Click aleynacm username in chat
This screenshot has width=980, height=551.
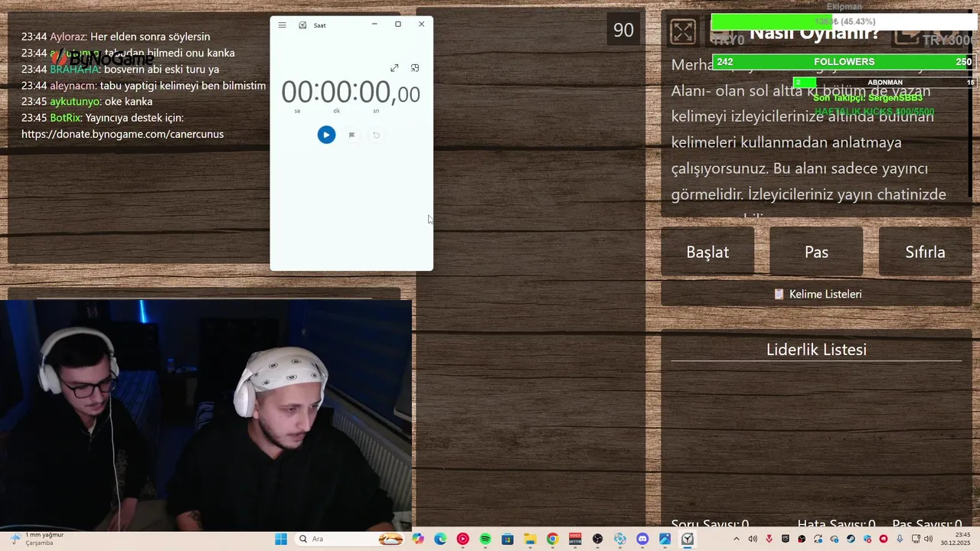pos(73,86)
